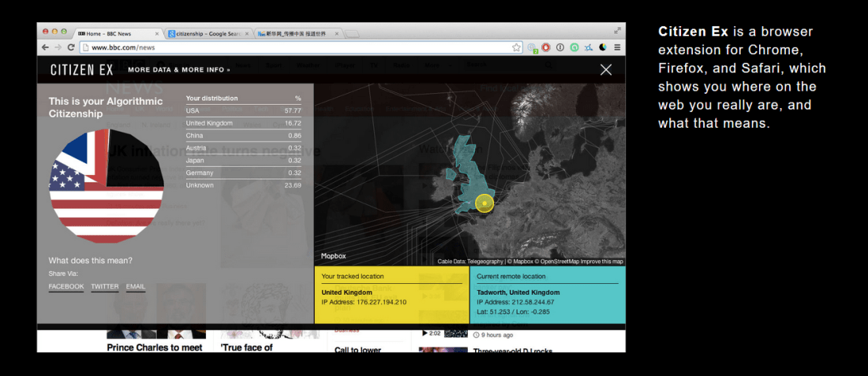Bookmark page with the star icon
Image resolution: width=868 pixels, height=376 pixels.
click(516, 47)
